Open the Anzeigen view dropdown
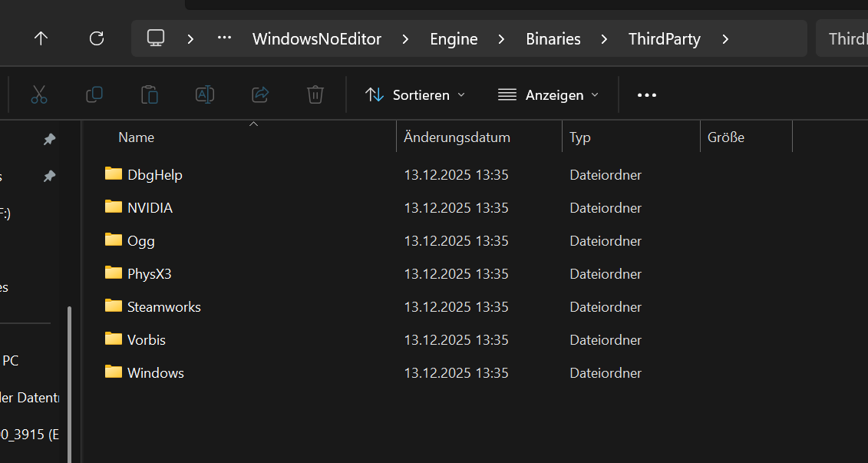The image size is (868, 463). (548, 94)
